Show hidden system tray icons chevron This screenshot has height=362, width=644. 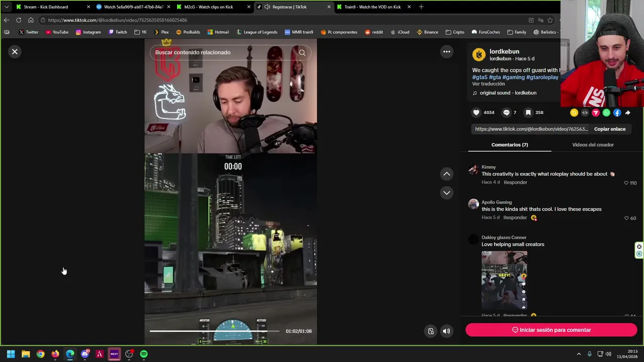(579, 354)
